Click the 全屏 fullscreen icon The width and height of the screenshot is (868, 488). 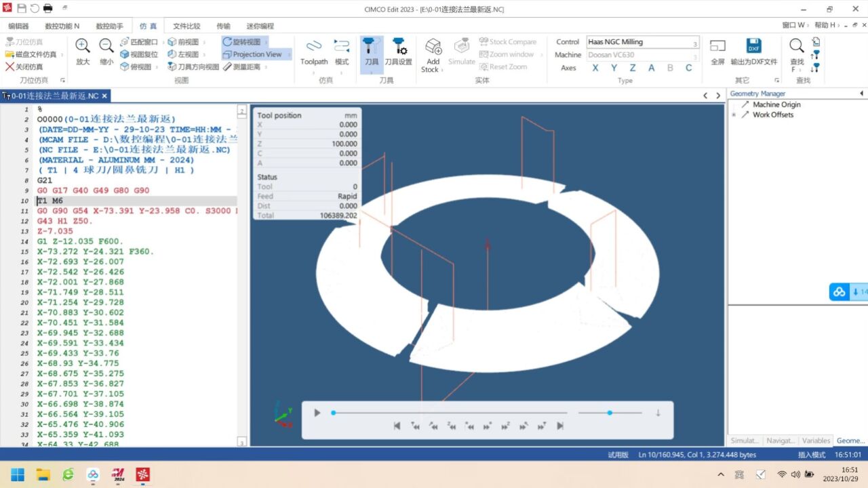coord(718,46)
